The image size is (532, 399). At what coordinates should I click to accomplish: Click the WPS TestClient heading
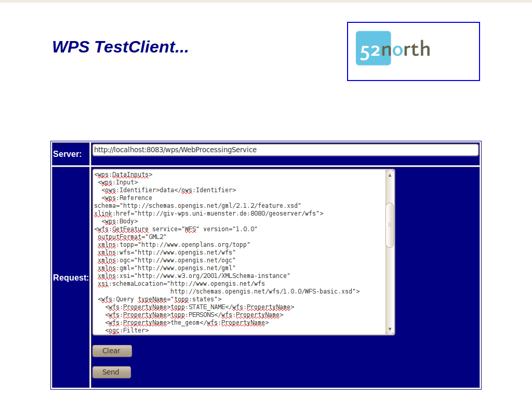pyautogui.click(x=120, y=47)
